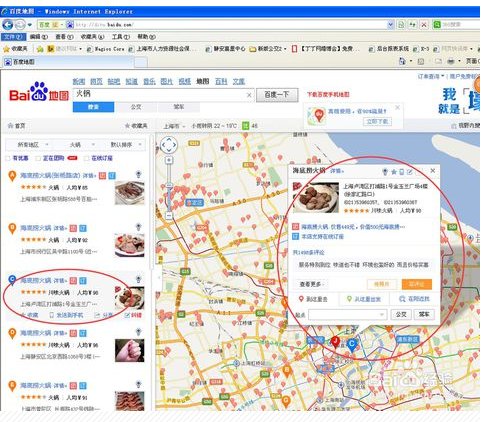Click the 百度一下 search button
Image resolution: width=486 pixels, height=422 pixels.
pos(277,95)
